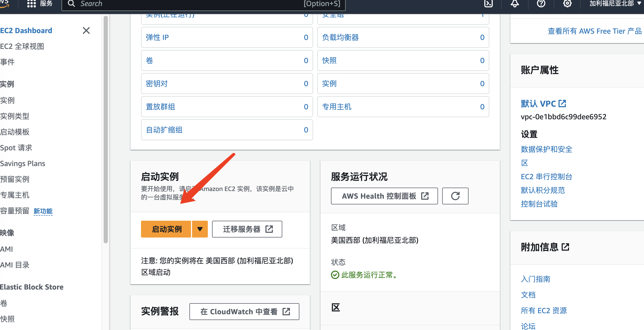Open EC2 全球视图 in sidebar
Image resolution: width=644 pixels, height=330 pixels.
[22, 46]
